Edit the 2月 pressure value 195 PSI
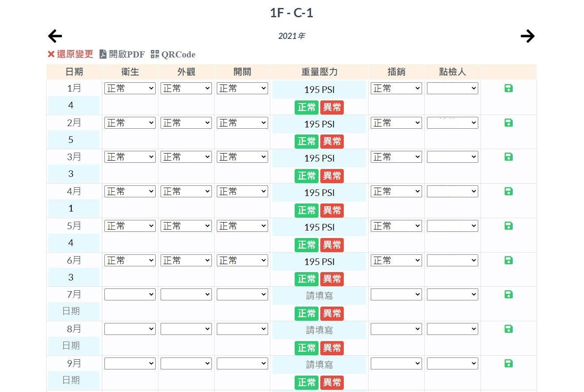584x392 pixels. click(x=319, y=124)
